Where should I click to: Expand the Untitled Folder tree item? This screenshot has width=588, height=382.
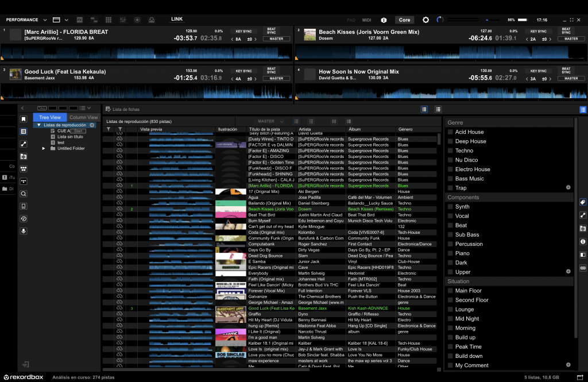coord(44,148)
